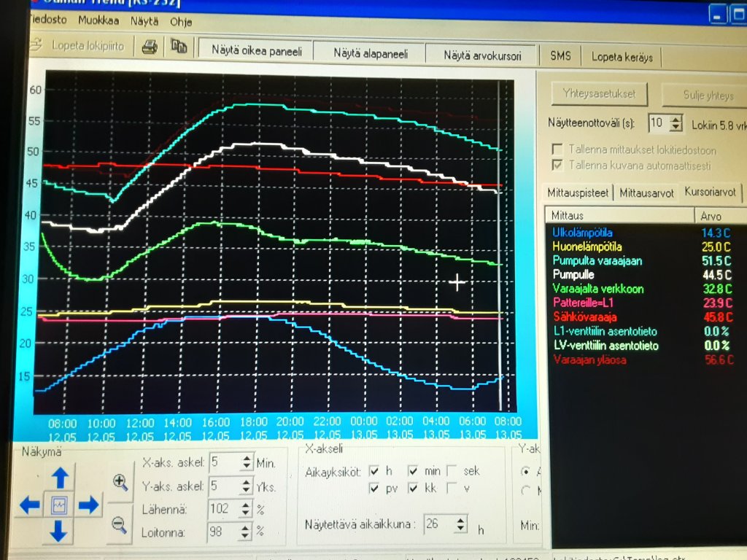Screen dimensions: 747x560
Task: Toggle the h time unit checkbox
Action: pos(374,471)
